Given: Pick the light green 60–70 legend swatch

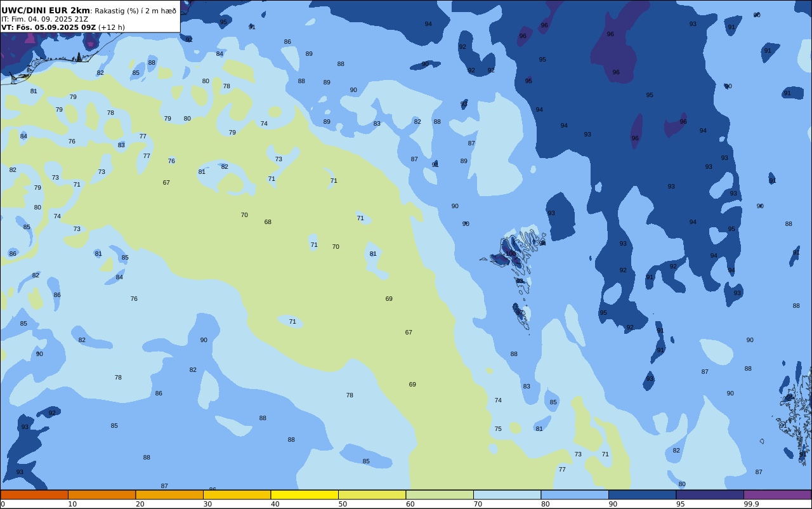Looking at the screenshot, I should pos(440,494).
